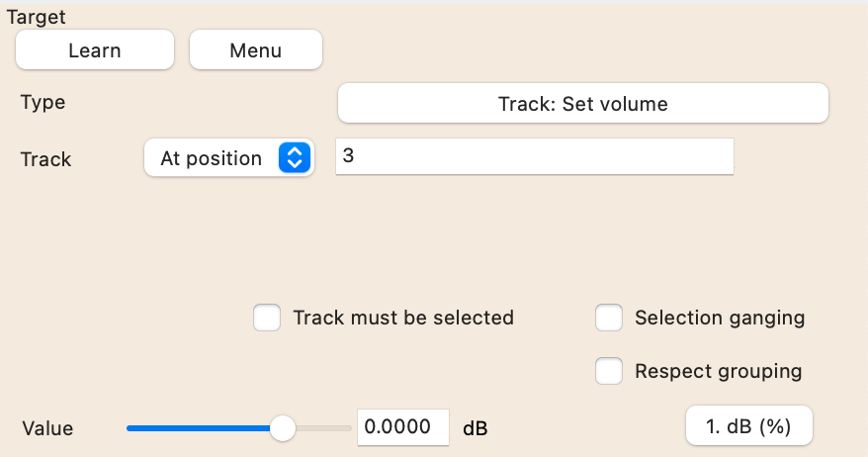The height and width of the screenshot is (457, 868).
Task: Click the Value row label
Action: pyautogui.click(x=47, y=428)
